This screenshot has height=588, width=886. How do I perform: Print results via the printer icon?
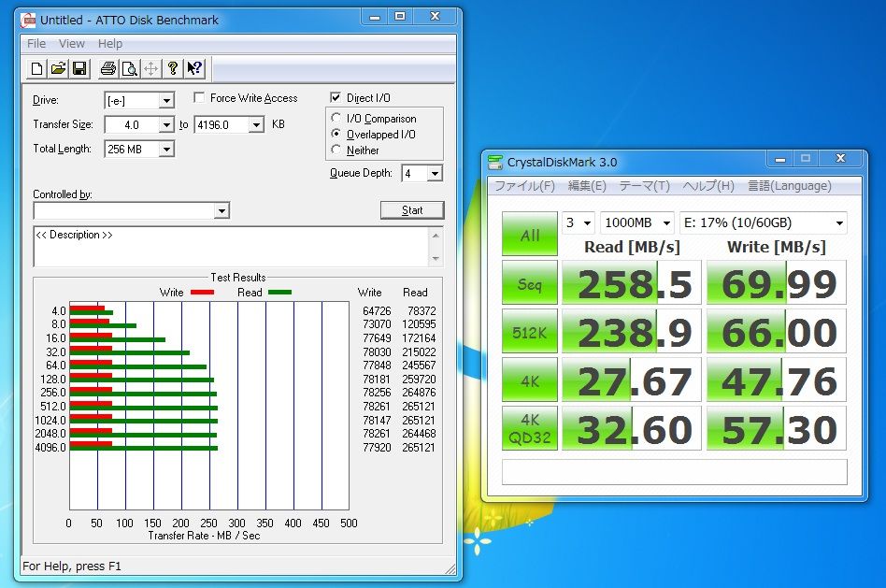tap(107, 69)
